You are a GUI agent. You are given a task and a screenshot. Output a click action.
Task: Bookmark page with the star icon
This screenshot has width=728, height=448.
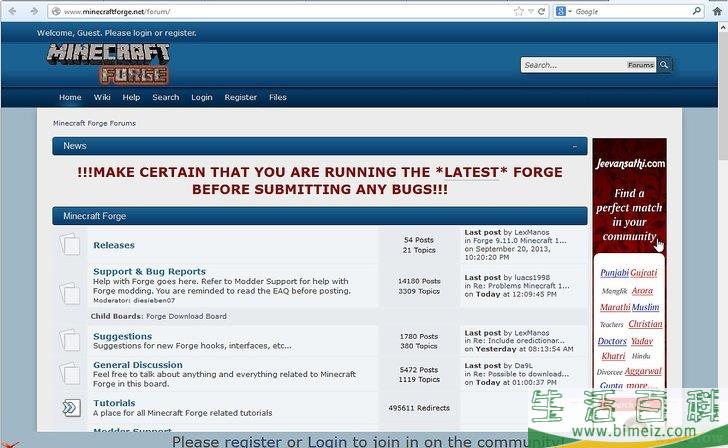click(x=519, y=11)
